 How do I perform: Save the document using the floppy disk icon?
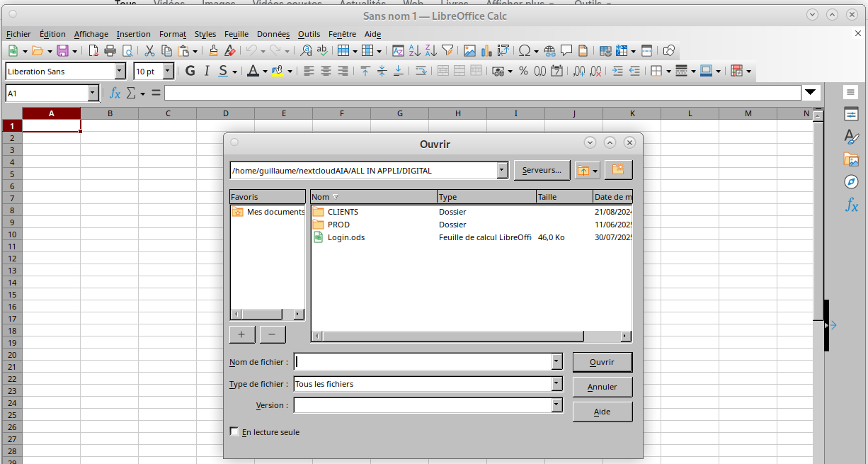tap(62, 51)
